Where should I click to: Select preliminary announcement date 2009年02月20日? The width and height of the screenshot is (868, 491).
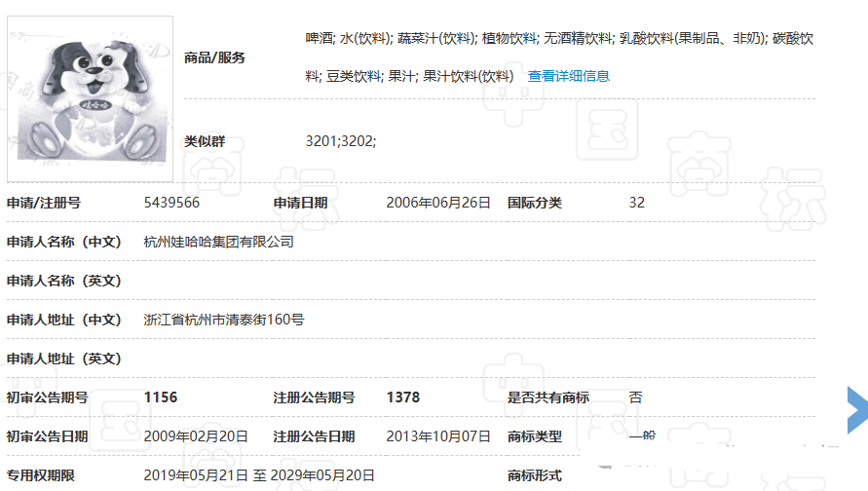coord(196,436)
